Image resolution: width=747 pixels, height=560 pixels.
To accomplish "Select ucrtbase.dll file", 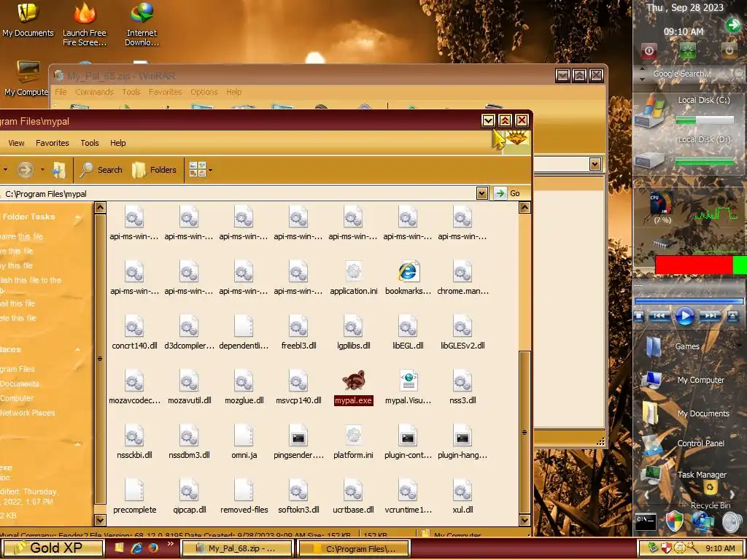I will [x=353, y=497].
